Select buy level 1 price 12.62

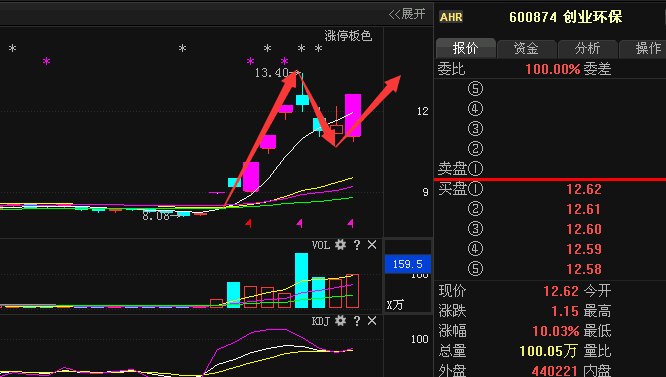(584, 189)
